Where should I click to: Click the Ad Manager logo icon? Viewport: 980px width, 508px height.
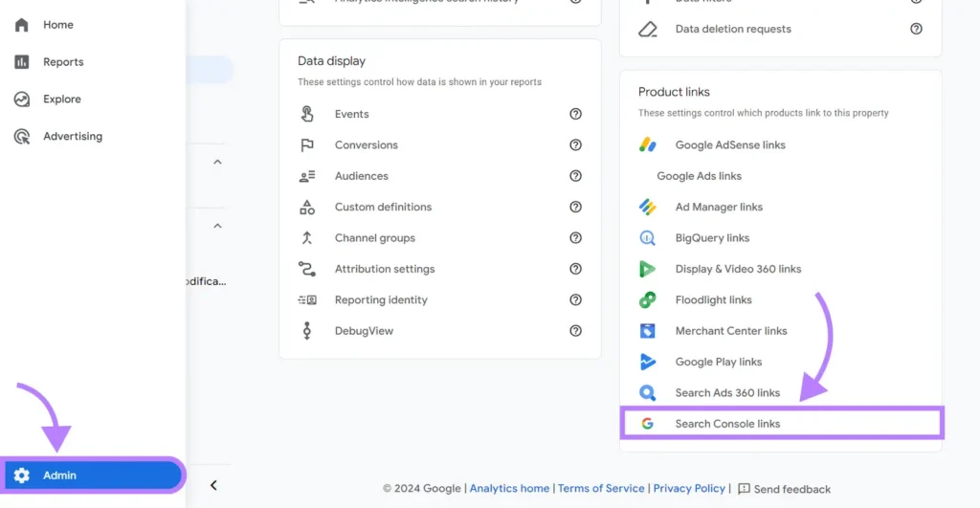[x=648, y=207]
